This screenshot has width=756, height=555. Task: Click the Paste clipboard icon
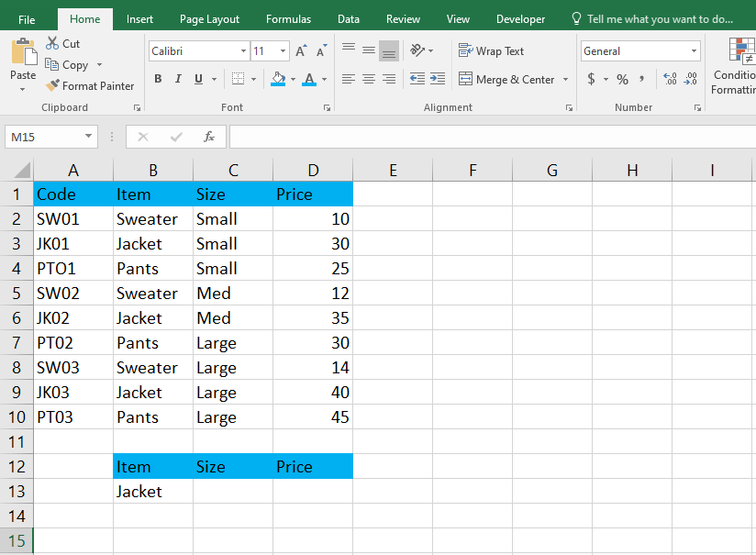[x=24, y=52]
